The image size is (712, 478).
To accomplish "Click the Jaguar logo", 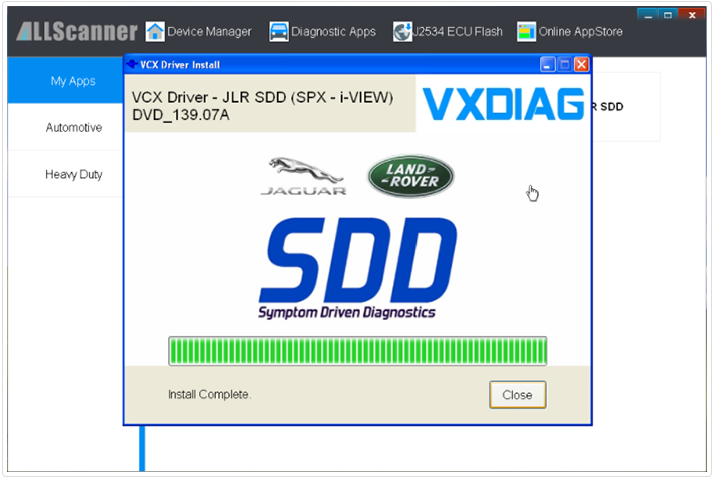I will (303, 177).
